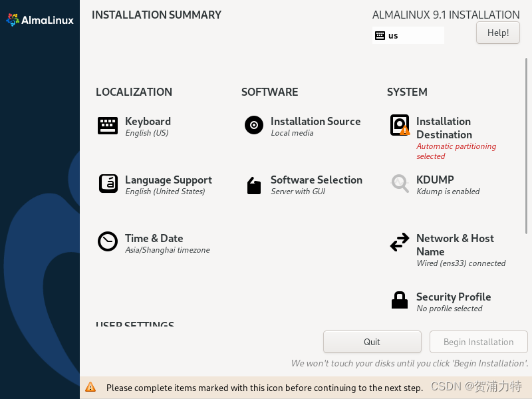532x399 pixels.
Task: Open the Keyboard spoke label
Action: (148, 122)
